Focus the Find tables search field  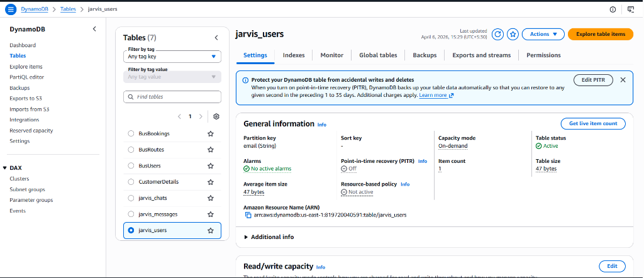tap(172, 97)
